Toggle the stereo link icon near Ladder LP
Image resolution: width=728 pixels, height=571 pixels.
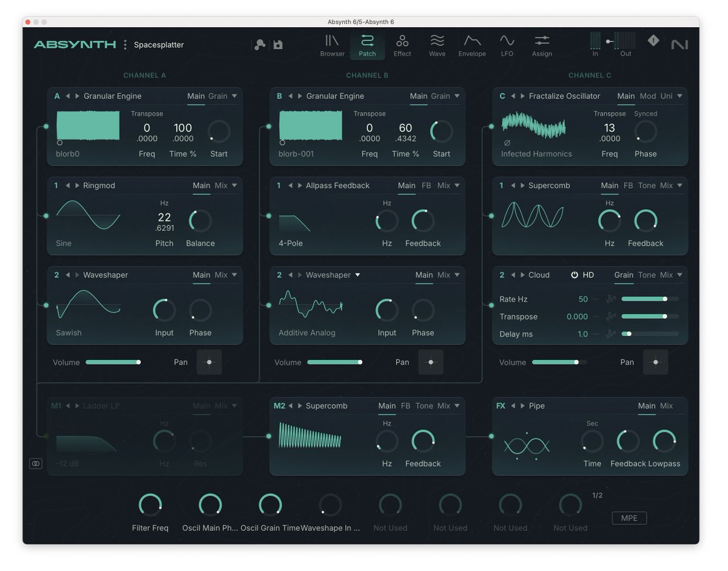pyautogui.click(x=35, y=463)
